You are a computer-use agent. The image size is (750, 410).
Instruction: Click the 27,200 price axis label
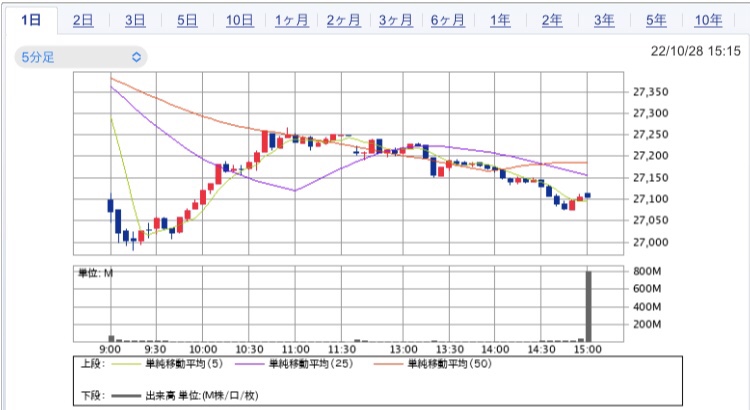(x=651, y=156)
